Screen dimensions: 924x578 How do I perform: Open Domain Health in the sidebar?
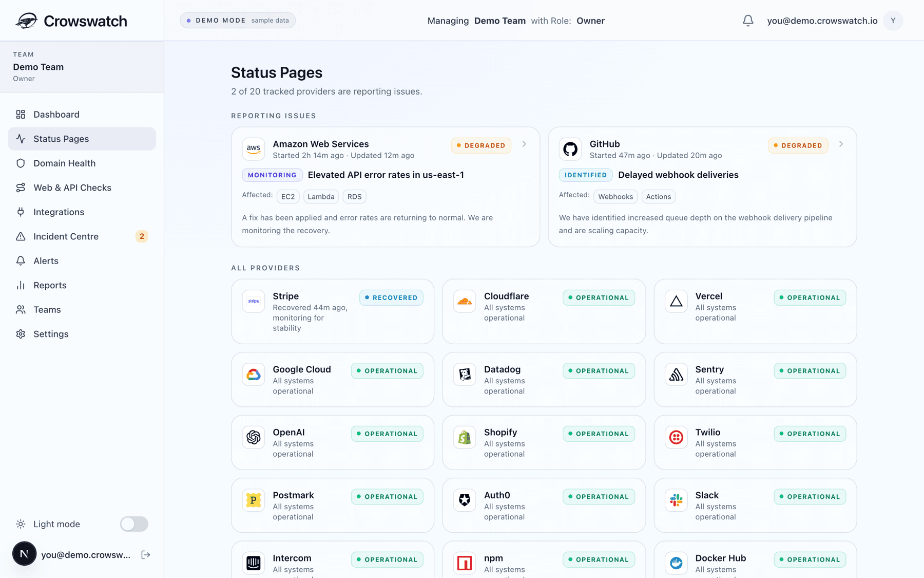click(82, 163)
